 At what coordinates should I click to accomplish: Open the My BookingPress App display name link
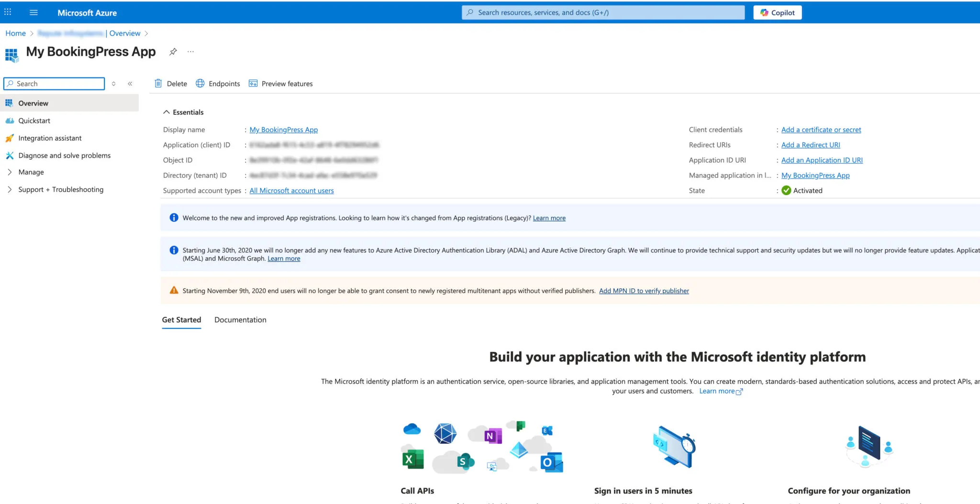click(x=283, y=130)
